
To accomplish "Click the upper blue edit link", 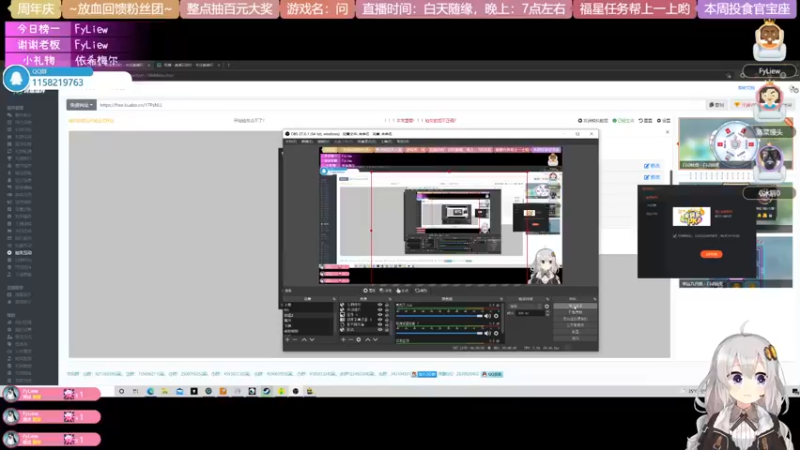I will 652,166.
